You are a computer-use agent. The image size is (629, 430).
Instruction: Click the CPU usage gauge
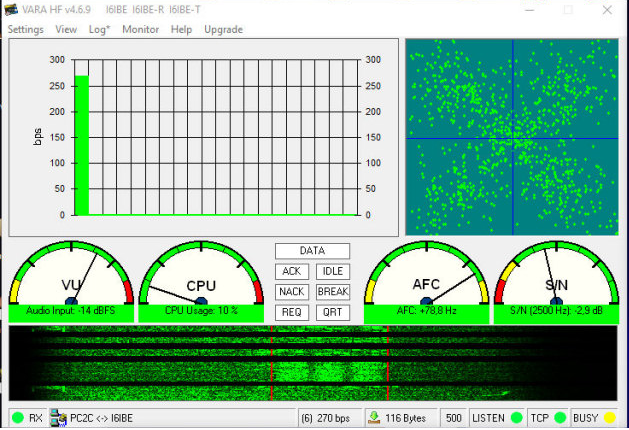(201, 272)
